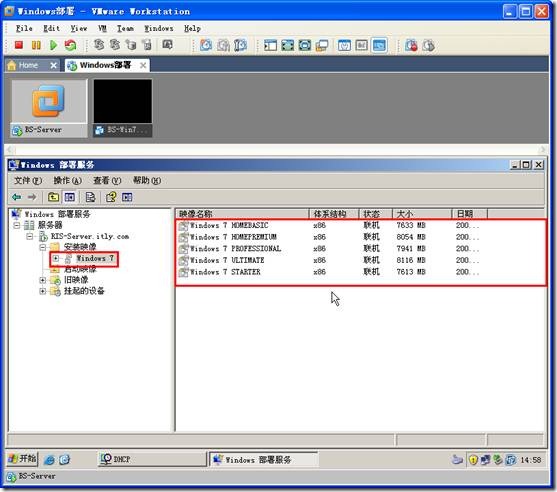
Task: Collapse the KIS-Server.itly.com node
Action: click(30, 236)
